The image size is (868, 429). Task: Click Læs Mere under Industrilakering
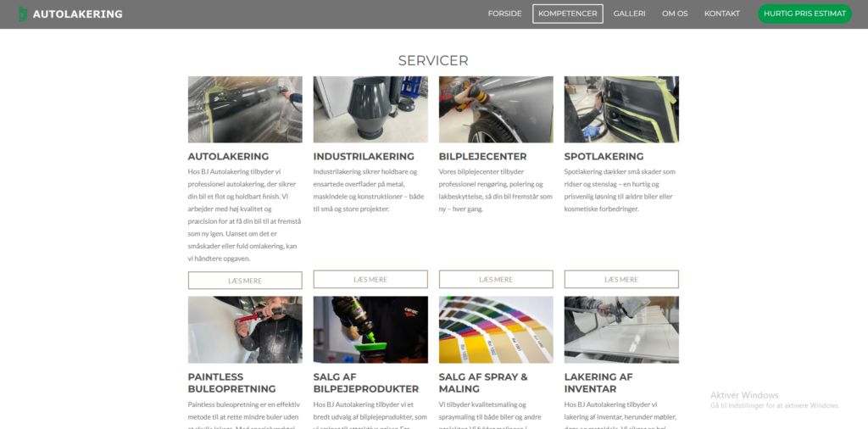pos(370,279)
